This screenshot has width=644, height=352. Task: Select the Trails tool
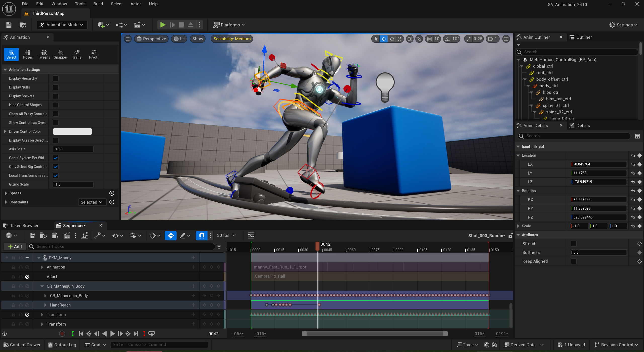76,54
